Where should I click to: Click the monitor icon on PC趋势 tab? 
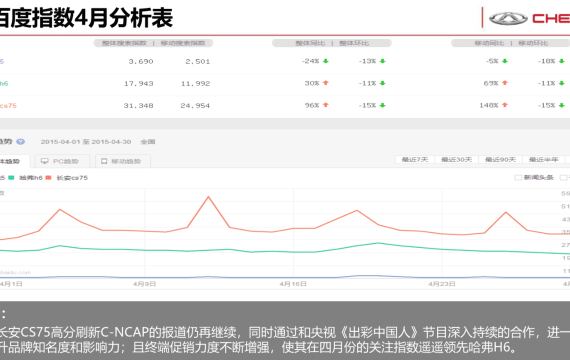click(45, 161)
